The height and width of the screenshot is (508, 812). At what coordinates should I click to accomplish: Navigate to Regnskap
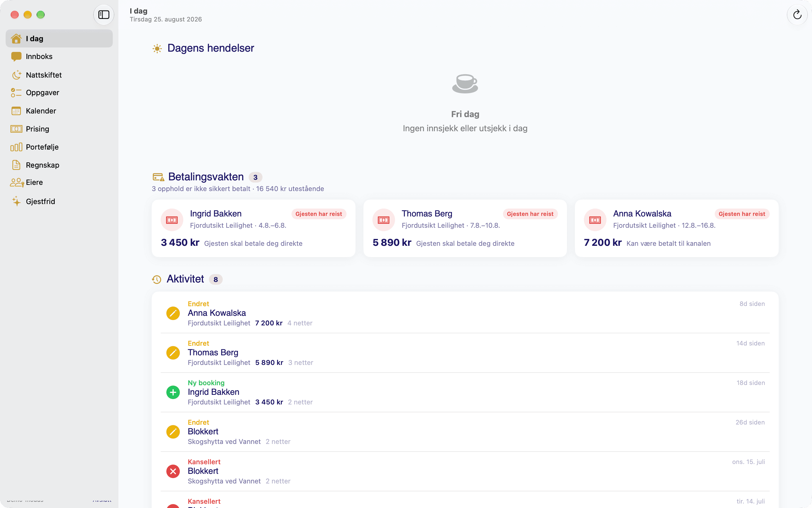(x=59, y=165)
